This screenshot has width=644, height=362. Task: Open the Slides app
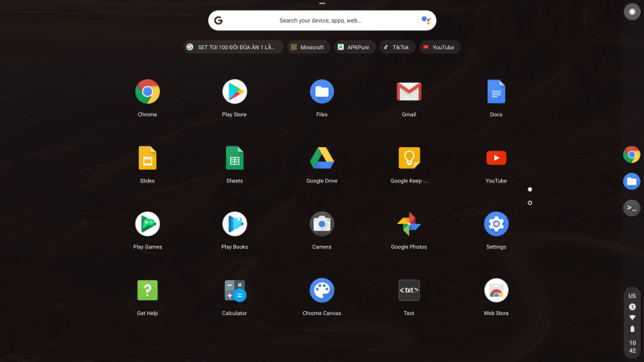(147, 158)
